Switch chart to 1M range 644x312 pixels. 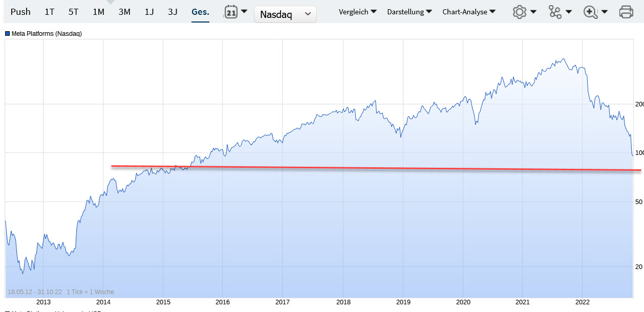[x=98, y=12]
